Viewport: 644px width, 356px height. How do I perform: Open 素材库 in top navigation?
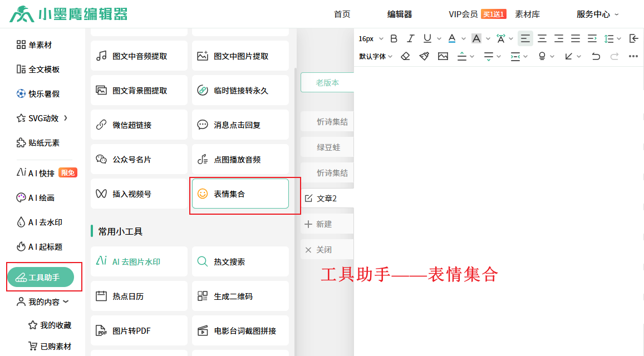527,14
